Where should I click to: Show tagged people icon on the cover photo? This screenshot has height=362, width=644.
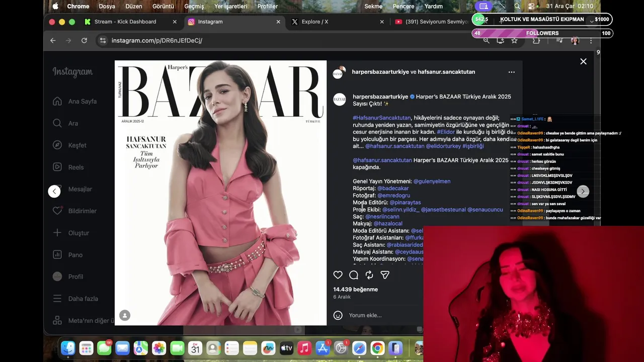pyautogui.click(x=125, y=315)
